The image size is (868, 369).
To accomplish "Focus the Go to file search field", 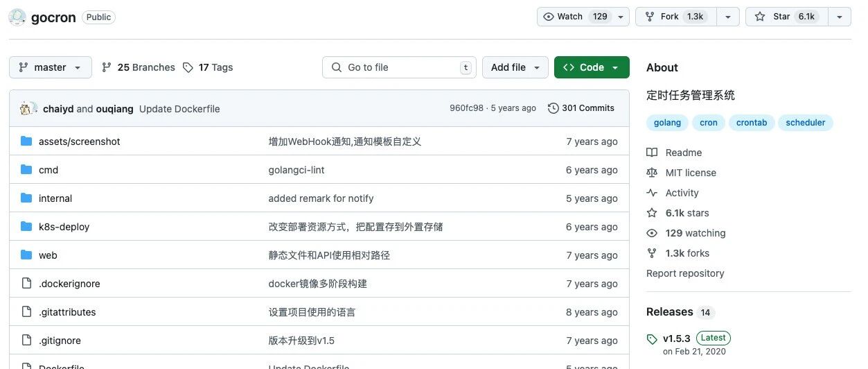I will [399, 67].
